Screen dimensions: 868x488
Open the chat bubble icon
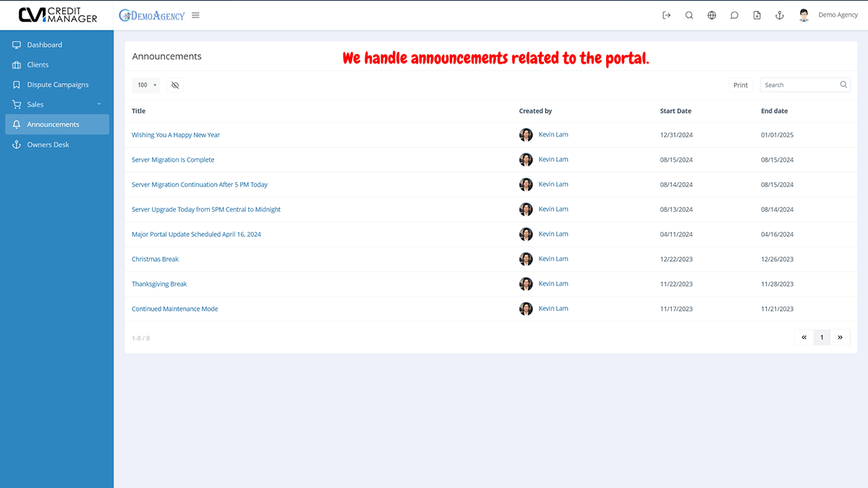pyautogui.click(x=734, y=14)
